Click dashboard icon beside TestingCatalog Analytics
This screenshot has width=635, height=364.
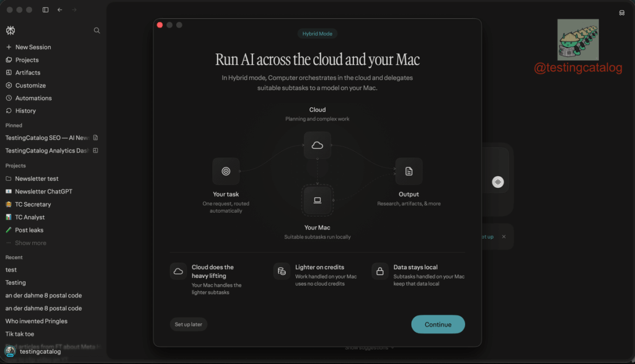(x=95, y=151)
